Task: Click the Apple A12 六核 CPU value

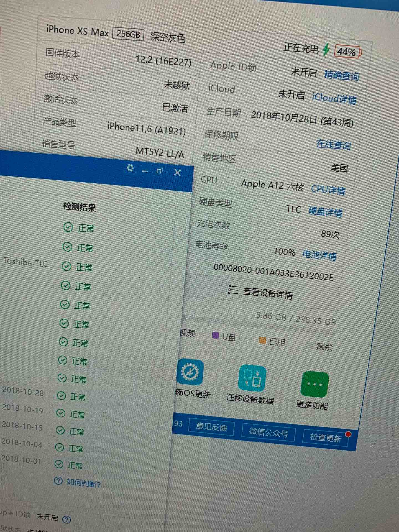Action: (273, 185)
